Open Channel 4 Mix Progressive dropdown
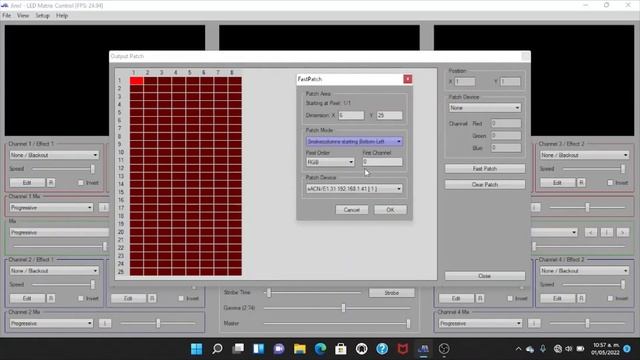The image size is (640, 360). (x=480, y=323)
